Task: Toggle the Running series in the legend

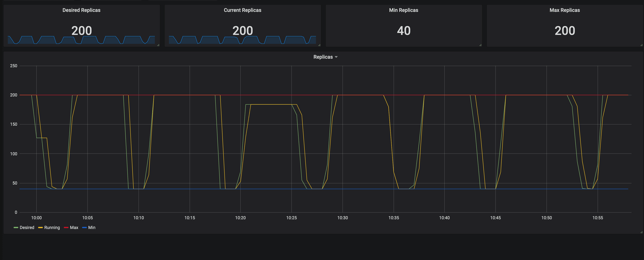Action: 52,227
